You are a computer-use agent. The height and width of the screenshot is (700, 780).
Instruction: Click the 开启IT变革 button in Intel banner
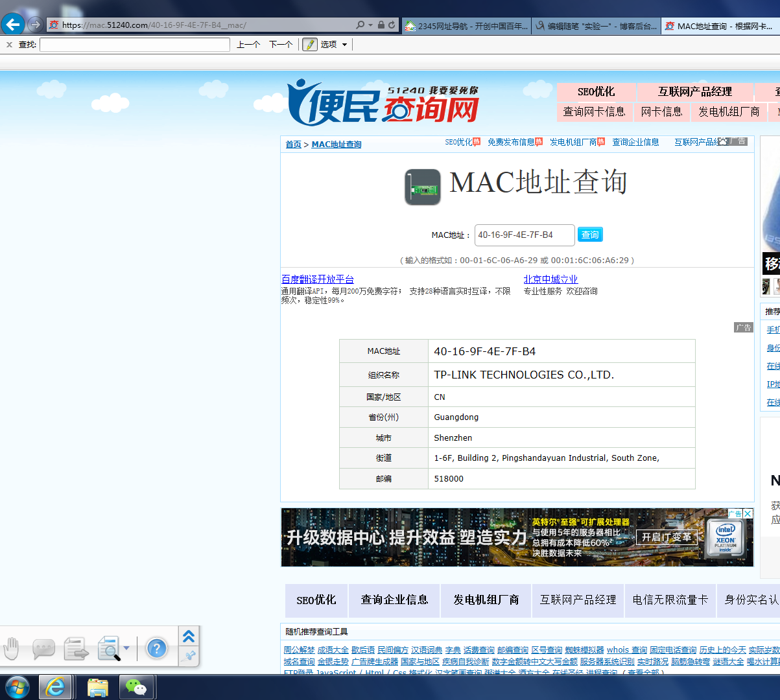click(667, 537)
